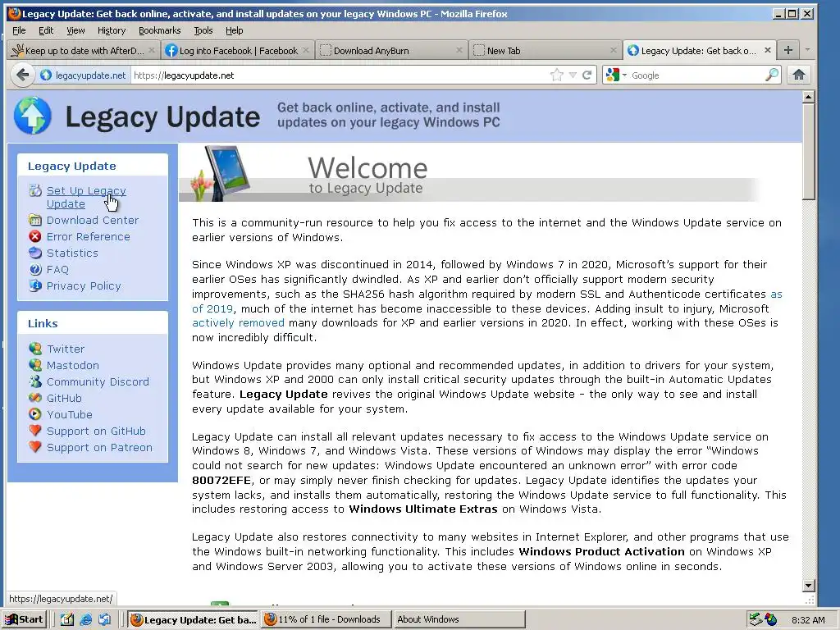The height and width of the screenshot is (630, 840).
Task: Open the Bookmarks menu
Action: coord(160,30)
